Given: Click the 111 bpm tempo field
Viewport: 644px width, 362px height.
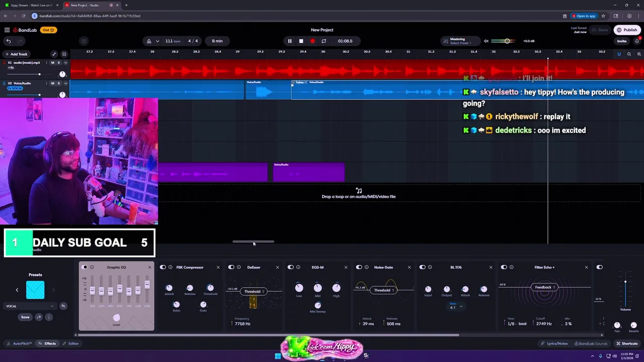Looking at the screenshot, I should tap(173, 41).
